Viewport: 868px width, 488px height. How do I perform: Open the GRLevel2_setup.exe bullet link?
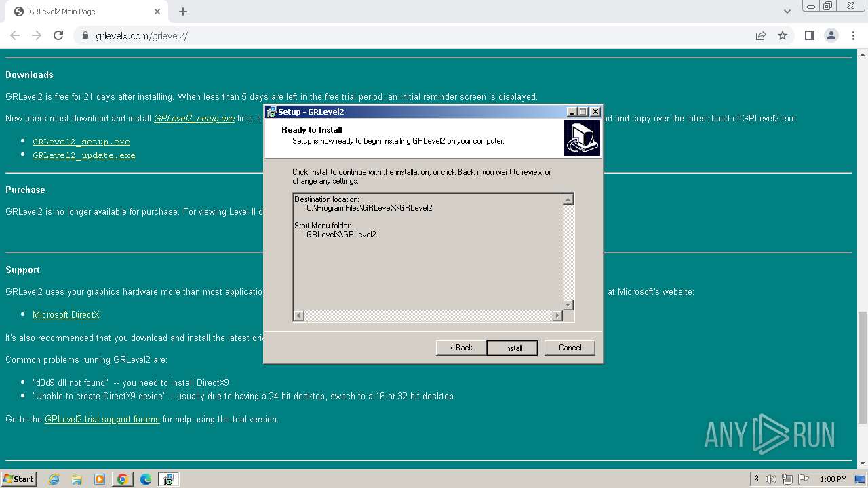pyautogui.click(x=81, y=142)
